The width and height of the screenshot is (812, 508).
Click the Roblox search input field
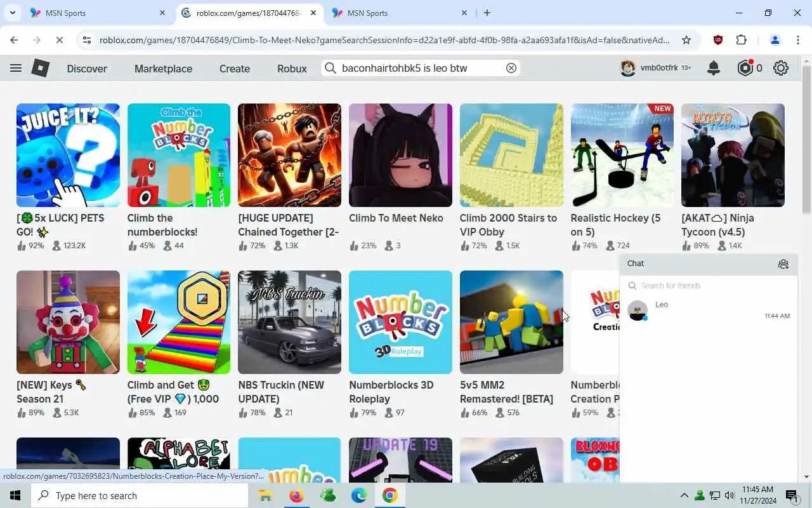pos(420,68)
